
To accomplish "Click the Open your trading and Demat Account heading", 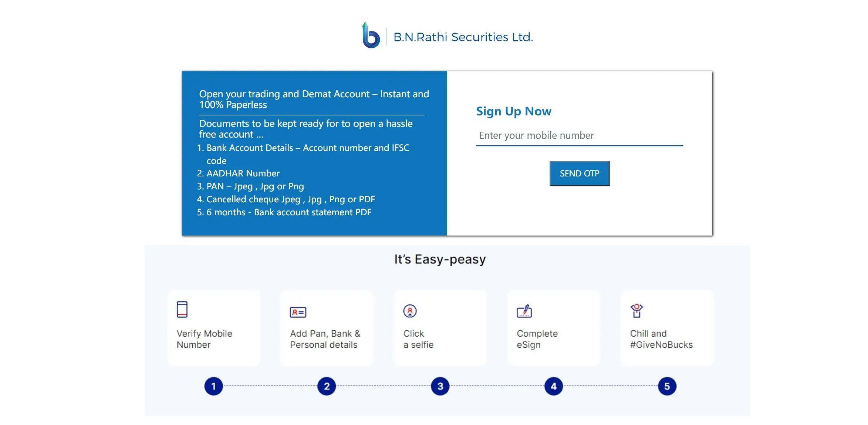I will (314, 99).
